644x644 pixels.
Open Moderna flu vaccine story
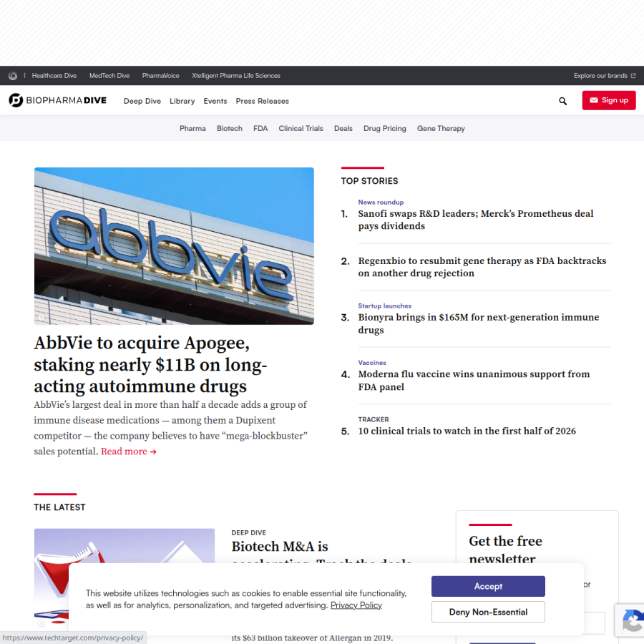[474, 381]
